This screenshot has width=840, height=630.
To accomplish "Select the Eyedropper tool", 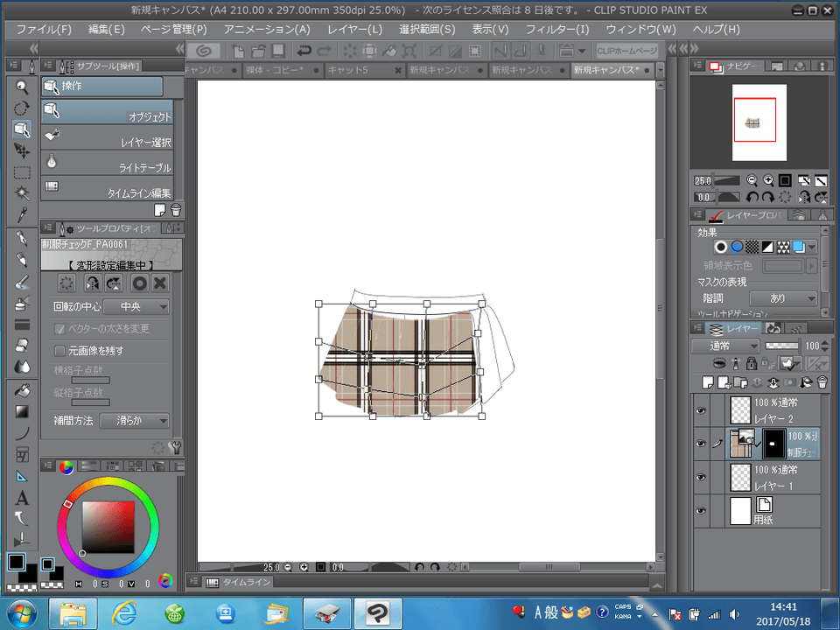I will (x=22, y=215).
